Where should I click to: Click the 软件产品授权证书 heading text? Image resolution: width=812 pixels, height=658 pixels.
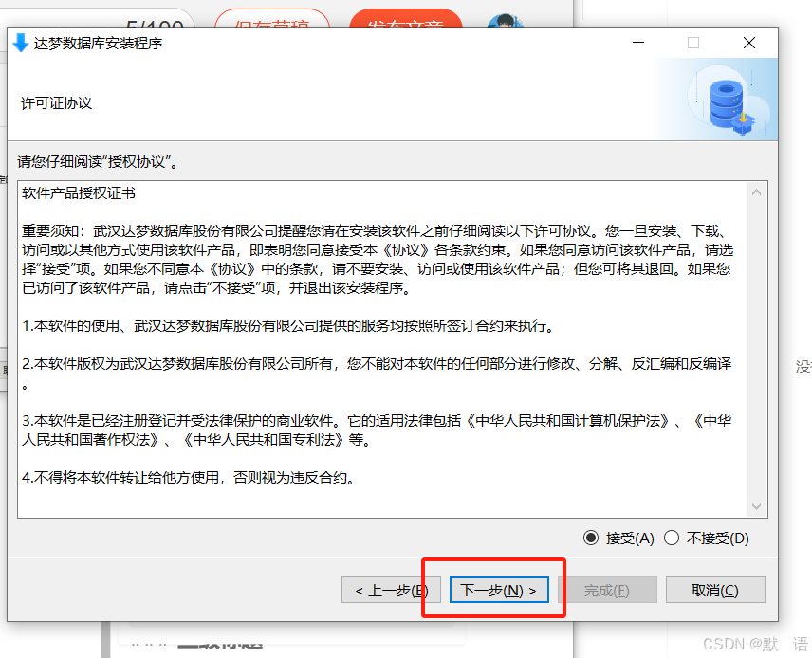click(79, 193)
